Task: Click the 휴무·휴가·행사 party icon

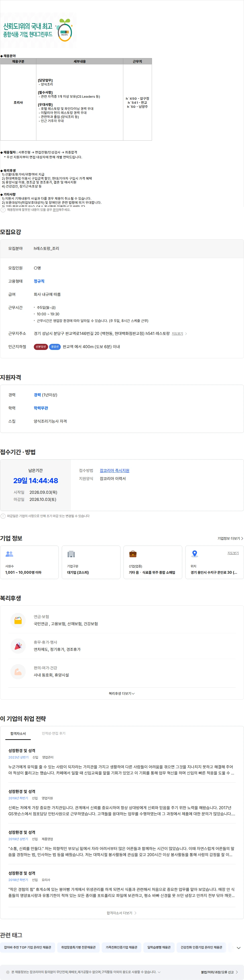Action: point(18,646)
